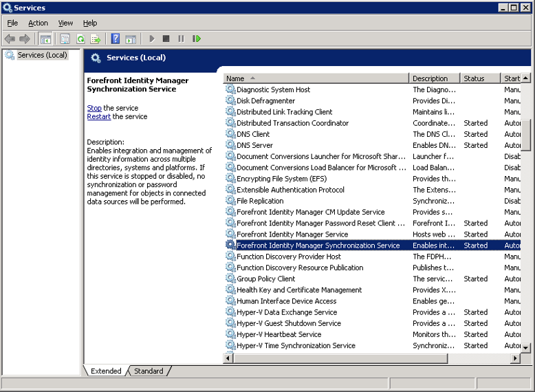Click the Forward arrow toolbar button
The image size is (535, 392).
pyautogui.click(x=25, y=39)
